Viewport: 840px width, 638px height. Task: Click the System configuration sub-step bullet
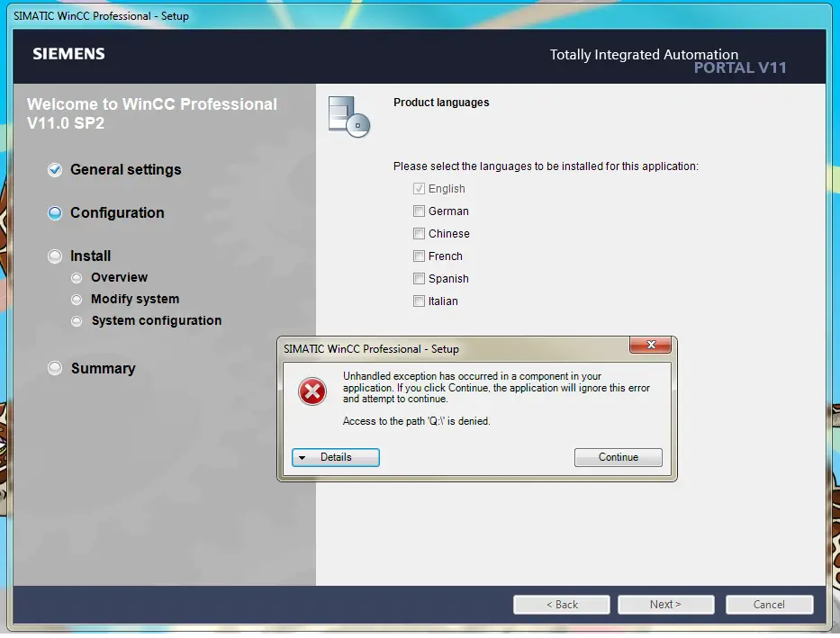(x=77, y=320)
